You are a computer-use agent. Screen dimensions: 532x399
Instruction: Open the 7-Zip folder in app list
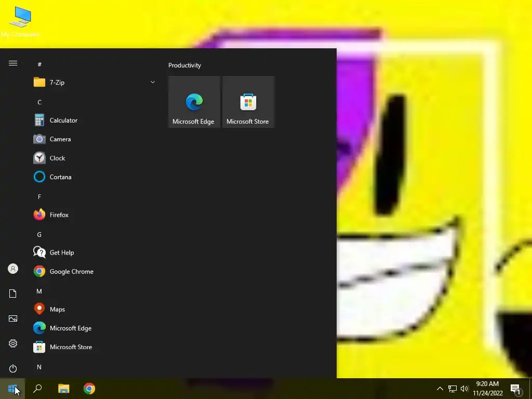pos(95,83)
